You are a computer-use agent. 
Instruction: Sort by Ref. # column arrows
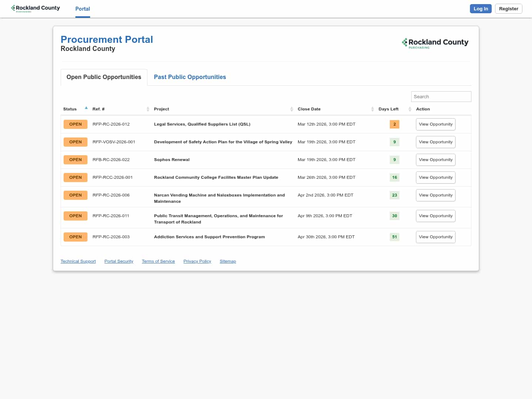click(148, 109)
